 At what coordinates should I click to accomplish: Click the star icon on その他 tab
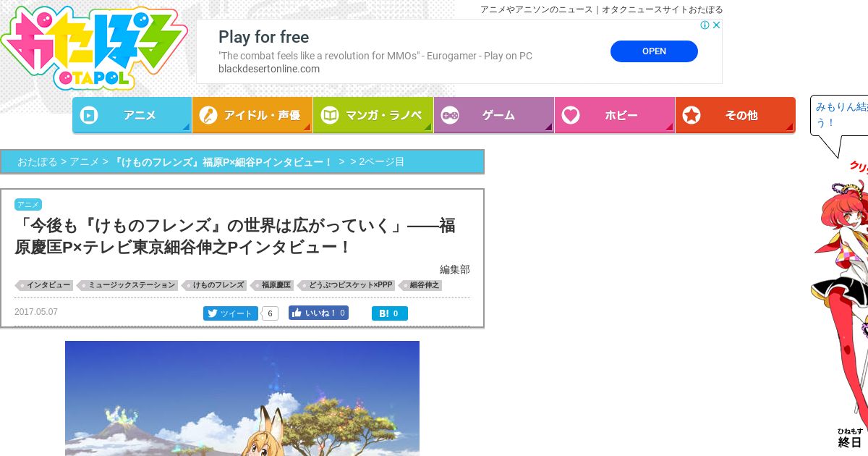(692, 115)
